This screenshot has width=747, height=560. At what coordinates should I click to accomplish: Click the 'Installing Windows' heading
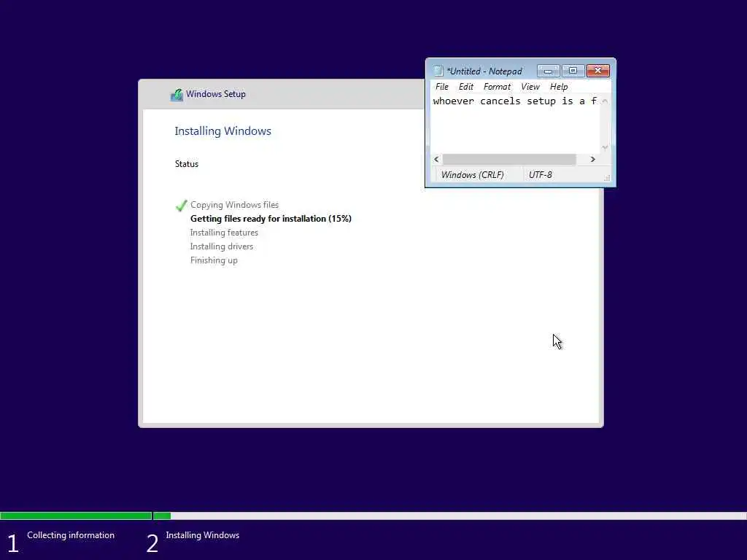point(223,131)
